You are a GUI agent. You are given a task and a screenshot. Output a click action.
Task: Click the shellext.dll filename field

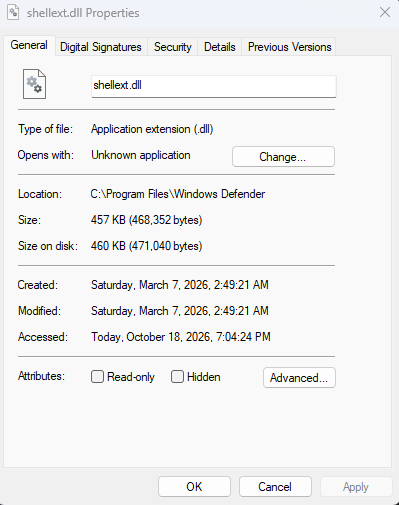214,86
